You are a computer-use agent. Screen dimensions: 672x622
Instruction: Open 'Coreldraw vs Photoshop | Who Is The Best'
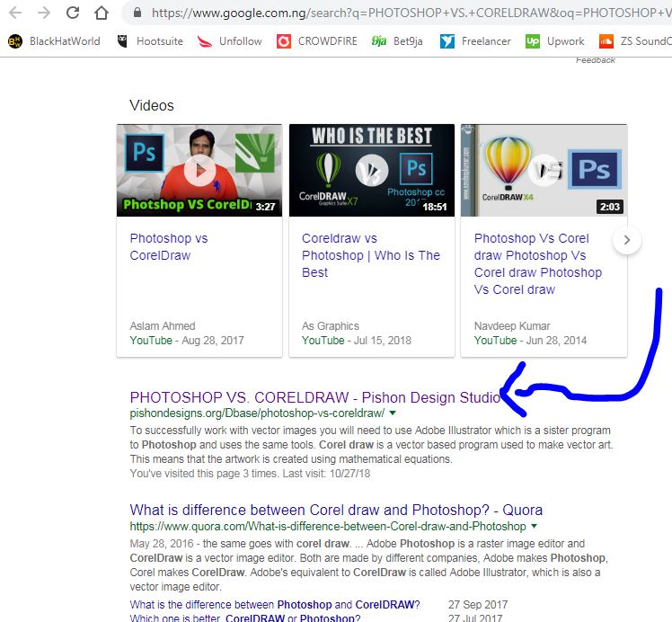pyautogui.click(x=371, y=255)
